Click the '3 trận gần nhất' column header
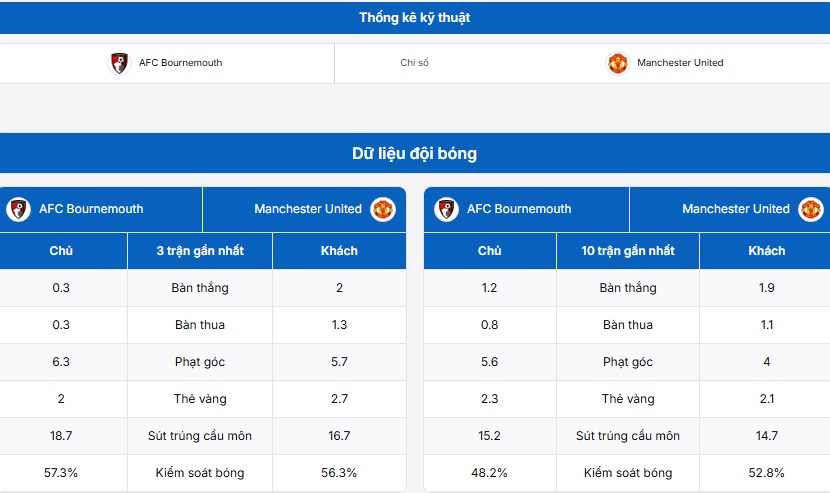830x493 pixels. point(200,251)
